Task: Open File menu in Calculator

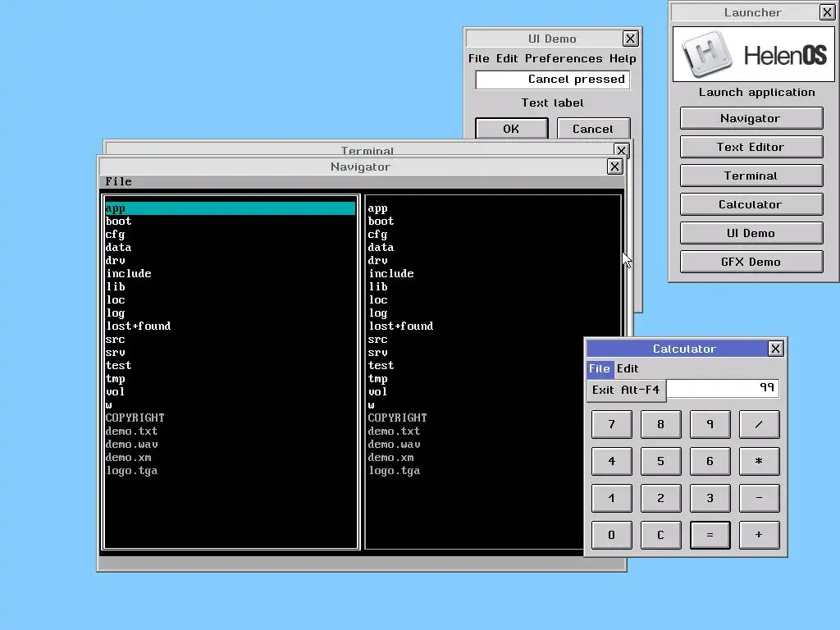Action: click(x=600, y=368)
